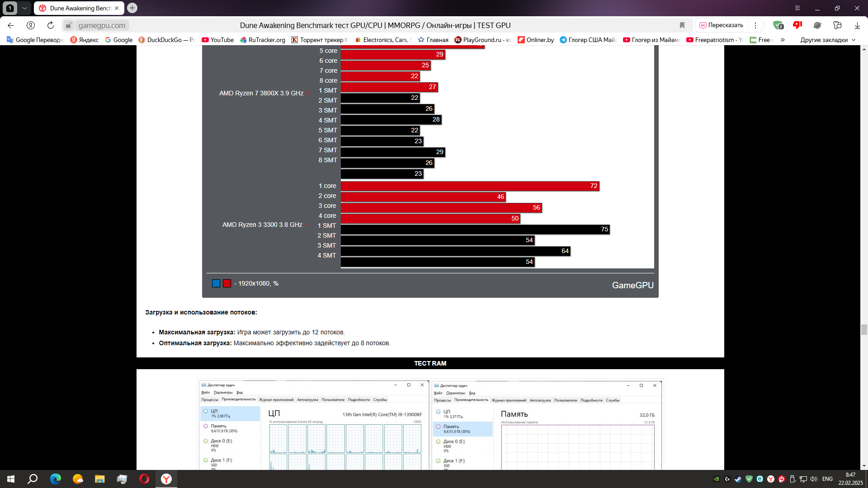This screenshot has height=488, width=868.
Task: Open the RuTracker.org bookmark
Action: tap(262, 40)
